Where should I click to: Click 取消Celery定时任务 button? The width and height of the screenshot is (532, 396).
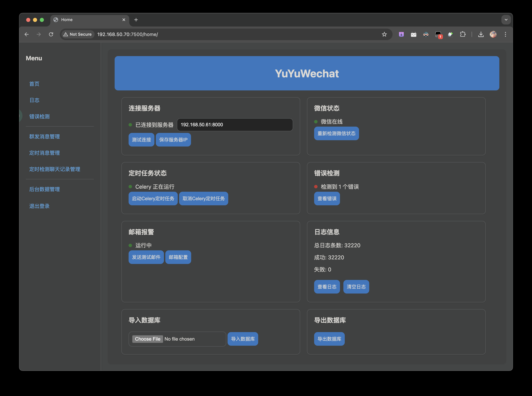[x=203, y=199]
